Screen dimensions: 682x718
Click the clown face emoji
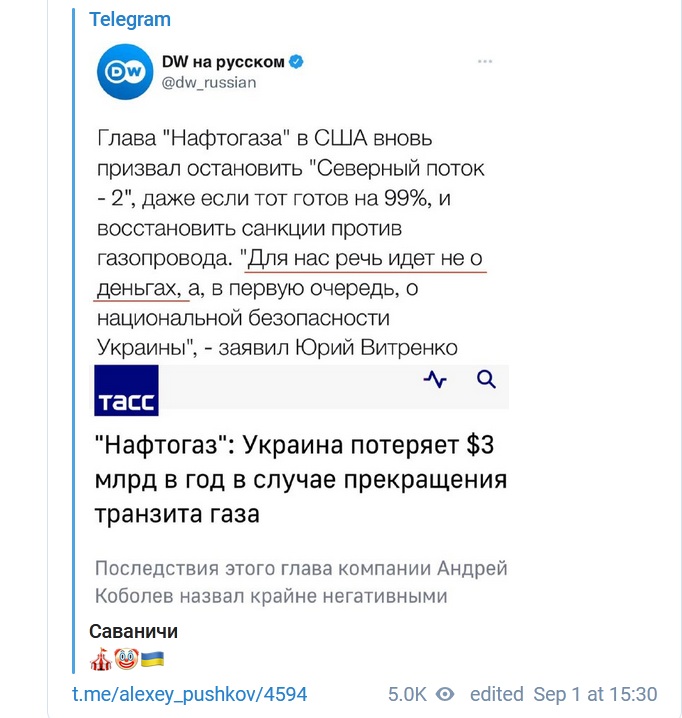coord(126,659)
